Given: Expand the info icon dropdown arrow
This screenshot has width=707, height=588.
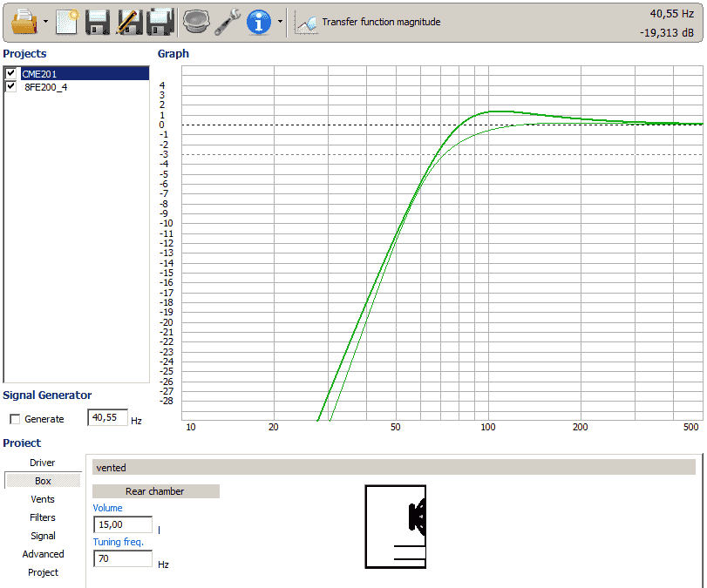Looking at the screenshot, I should 280,23.
